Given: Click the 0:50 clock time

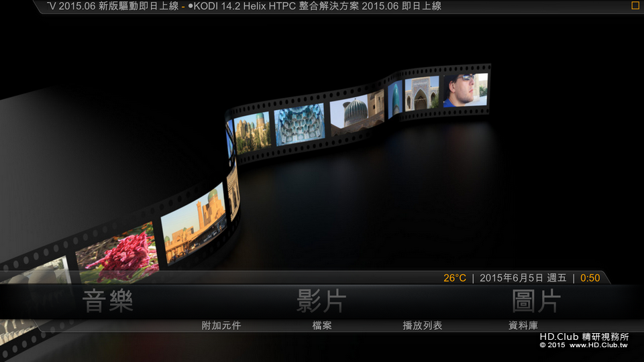Looking at the screenshot, I should 590,278.
